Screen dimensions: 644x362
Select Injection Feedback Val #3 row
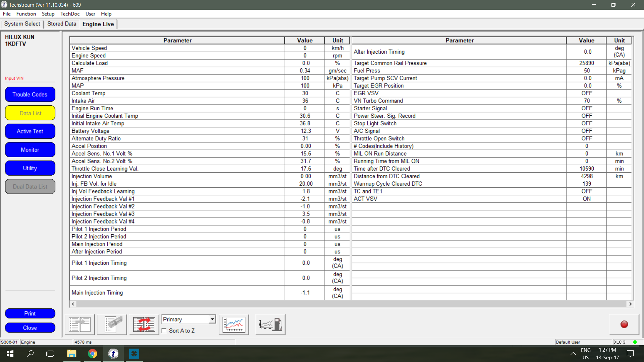(x=210, y=214)
